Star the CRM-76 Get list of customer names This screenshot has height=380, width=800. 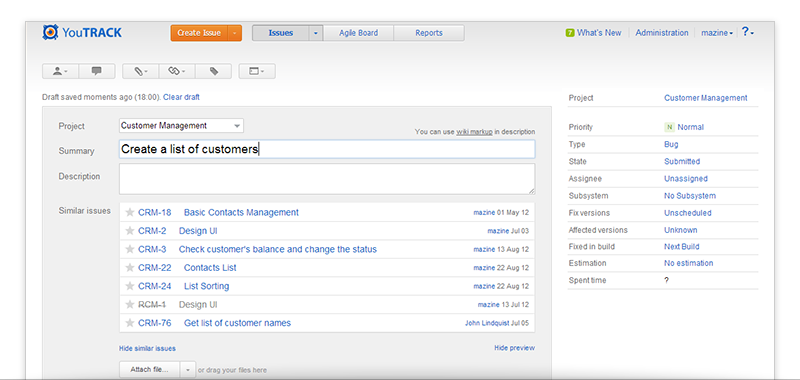[x=130, y=323]
